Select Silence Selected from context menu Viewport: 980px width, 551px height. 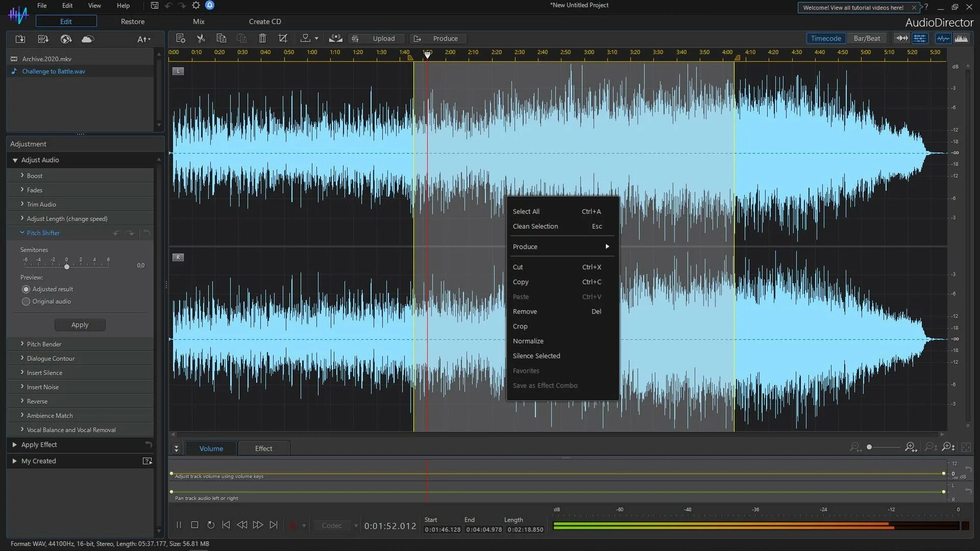(536, 355)
